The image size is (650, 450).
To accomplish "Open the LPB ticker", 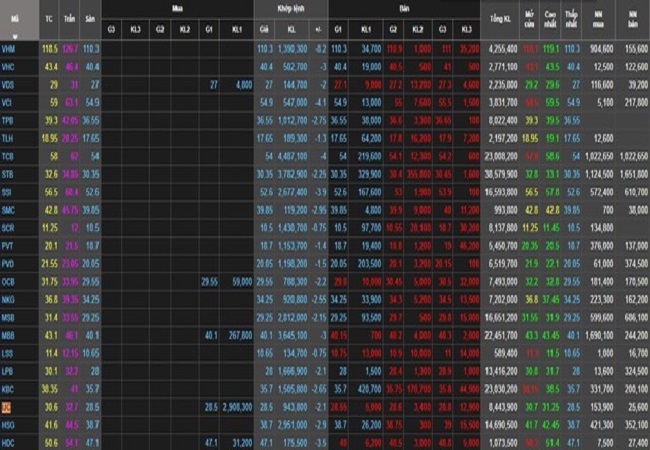I will pos(7,372).
